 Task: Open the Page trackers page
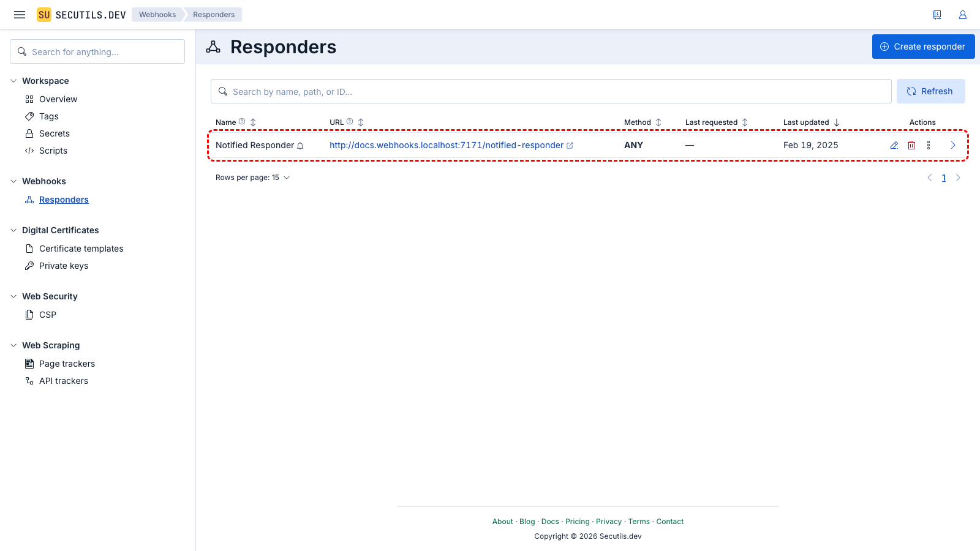coord(67,364)
